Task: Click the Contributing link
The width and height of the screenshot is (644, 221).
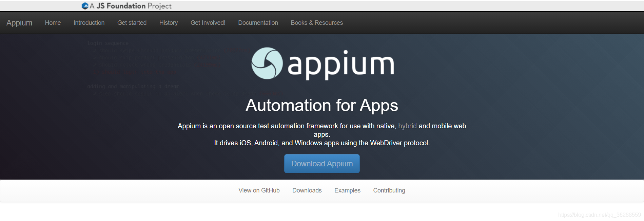Action: point(389,190)
